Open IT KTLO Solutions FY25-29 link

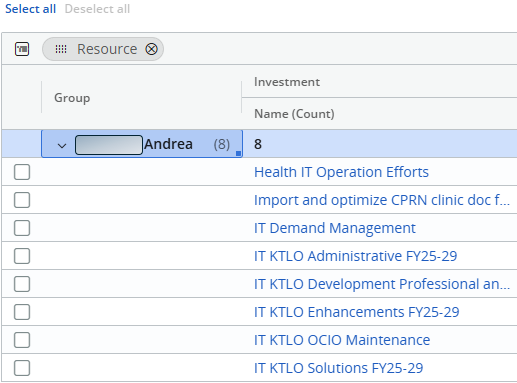coord(338,368)
